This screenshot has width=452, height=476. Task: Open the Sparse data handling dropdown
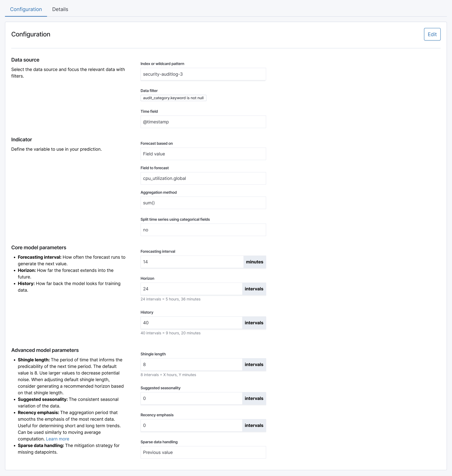click(203, 452)
